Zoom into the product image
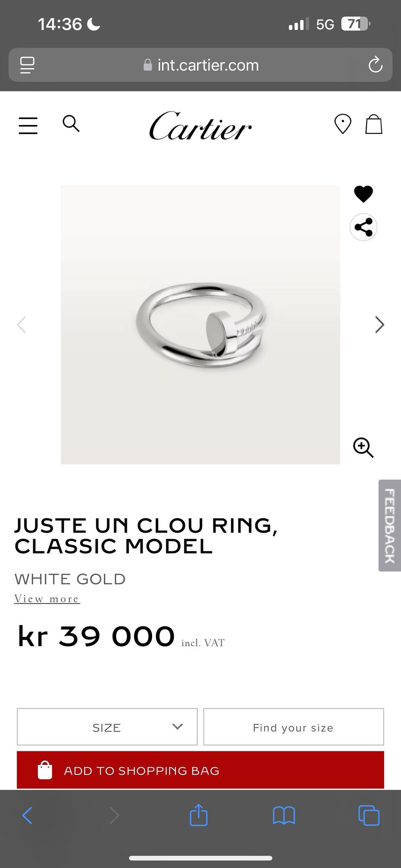Image resolution: width=401 pixels, height=868 pixels. (363, 448)
